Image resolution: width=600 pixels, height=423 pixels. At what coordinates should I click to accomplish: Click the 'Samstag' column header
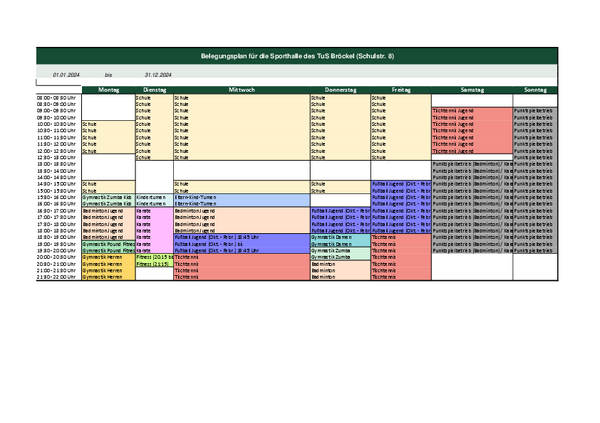tap(472, 90)
